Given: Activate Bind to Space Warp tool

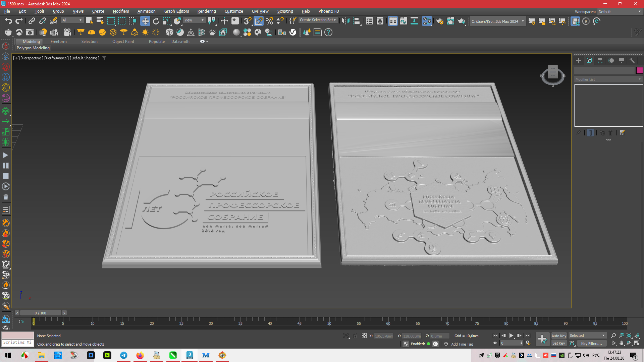Looking at the screenshot, I should coord(53,21).
